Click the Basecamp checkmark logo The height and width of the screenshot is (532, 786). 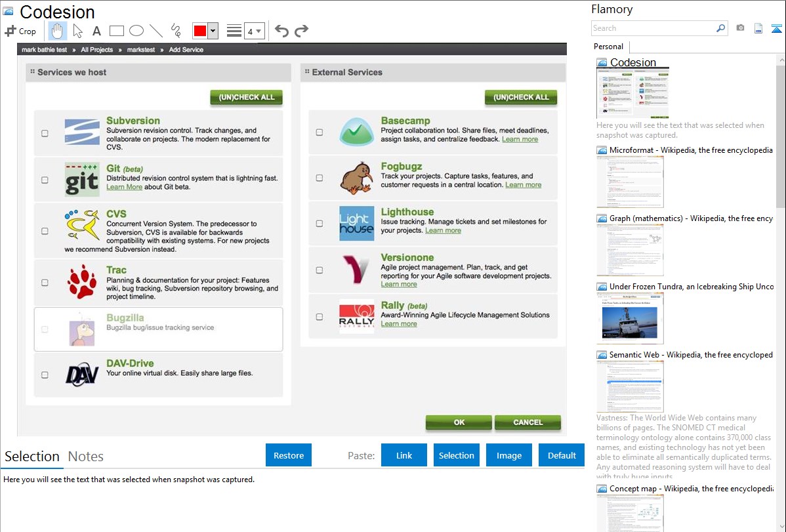click(x=356, y=131)
